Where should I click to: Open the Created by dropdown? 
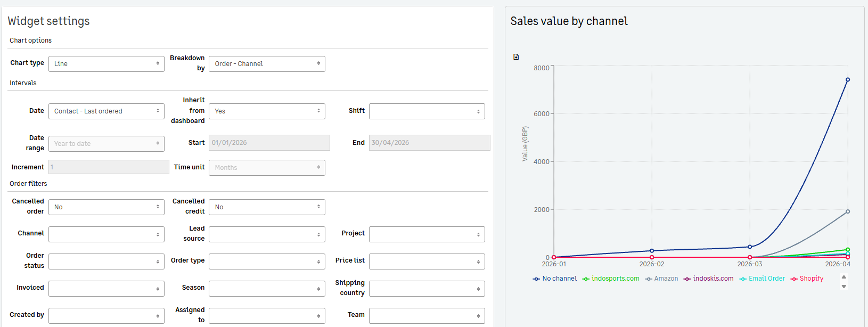[107, 316]
